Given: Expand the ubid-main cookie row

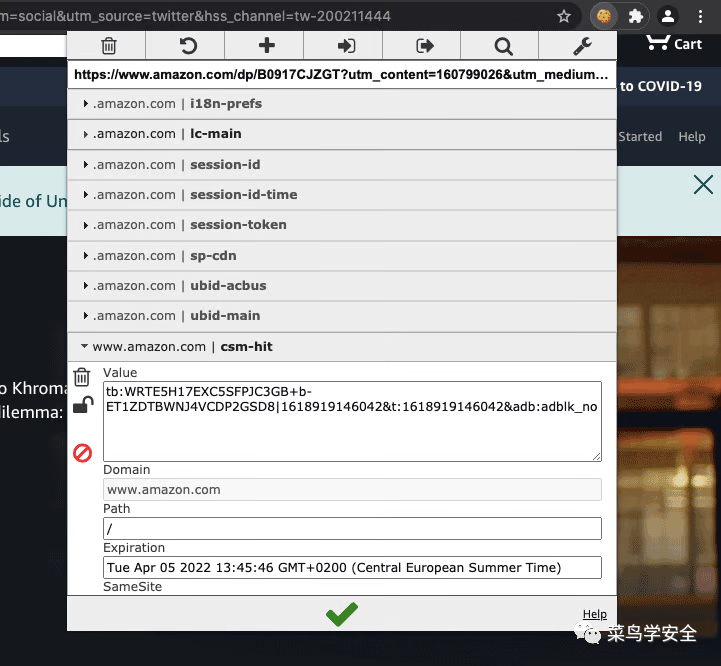Looking at the screenshot, I should pyautogui.click(x=342, y=316).
